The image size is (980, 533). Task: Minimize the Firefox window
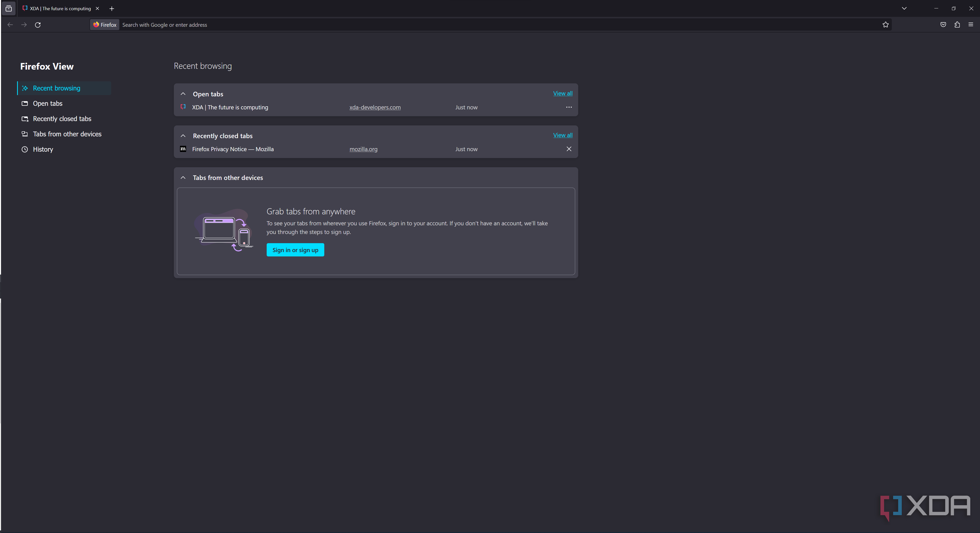pos(936,8)
